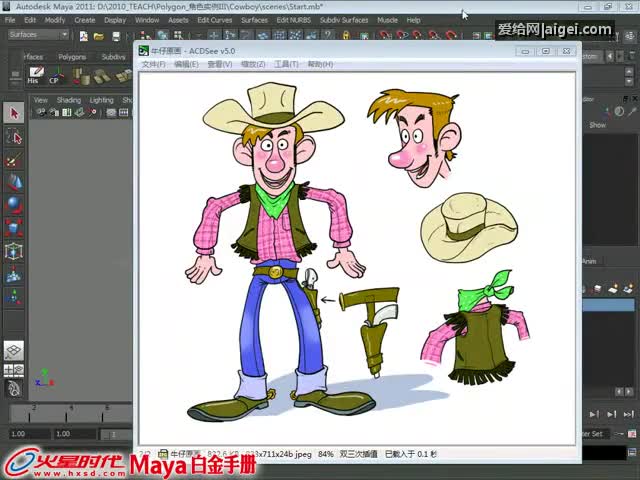Switch to four view layout

[x=14, y=370]
